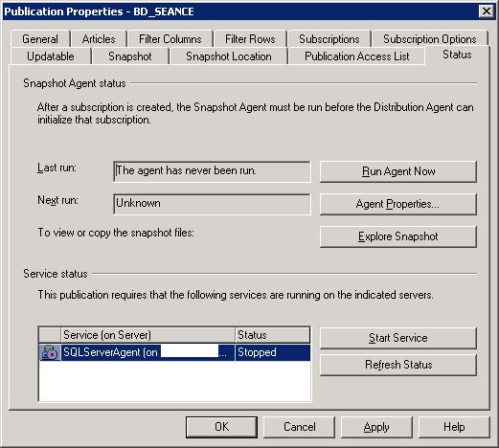This screenshot has width=499, height=448.
Task: Confirm the dialog with OK
Action: click(x=221, y=427)
